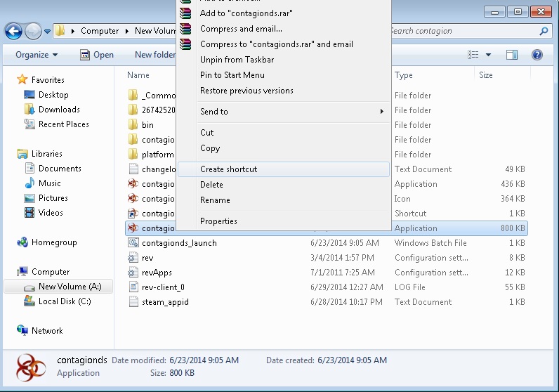Choose Pin to Start Menu
This screenshot has height=392, width=559.
coord(284,75)
